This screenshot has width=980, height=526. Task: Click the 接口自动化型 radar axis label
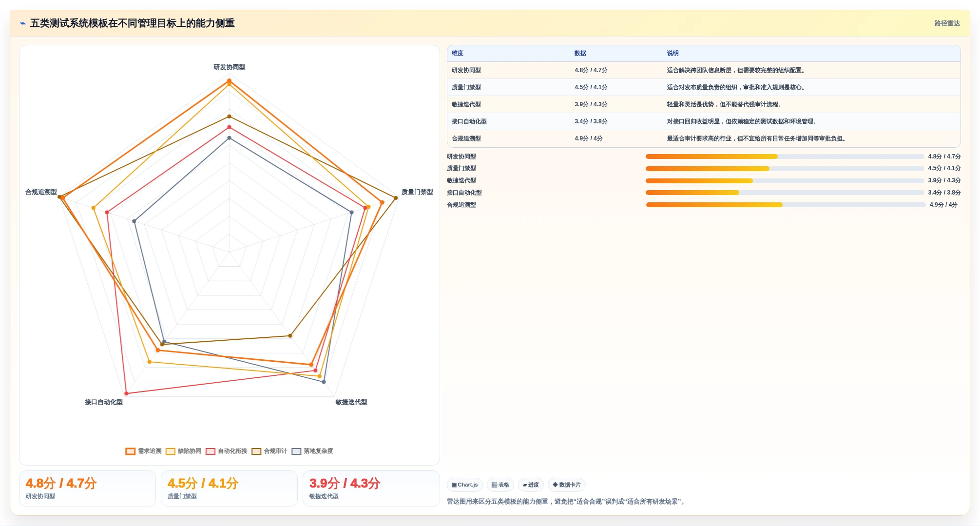click(x=104, y=402)
